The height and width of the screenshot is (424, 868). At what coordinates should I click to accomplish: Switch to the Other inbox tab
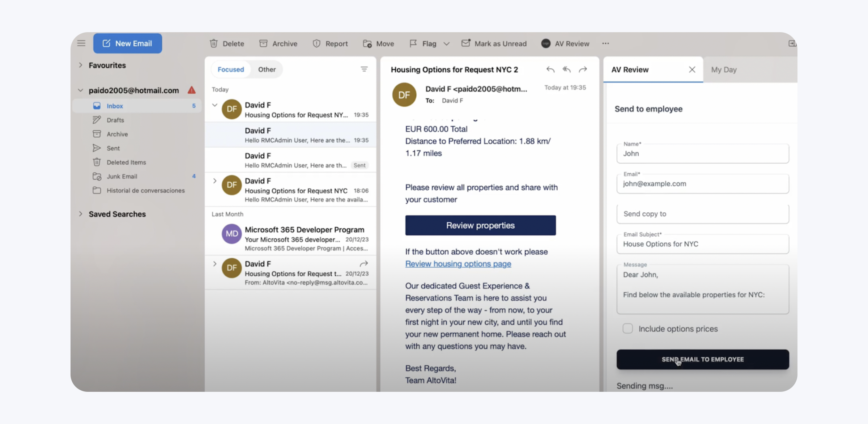point(267,69)
